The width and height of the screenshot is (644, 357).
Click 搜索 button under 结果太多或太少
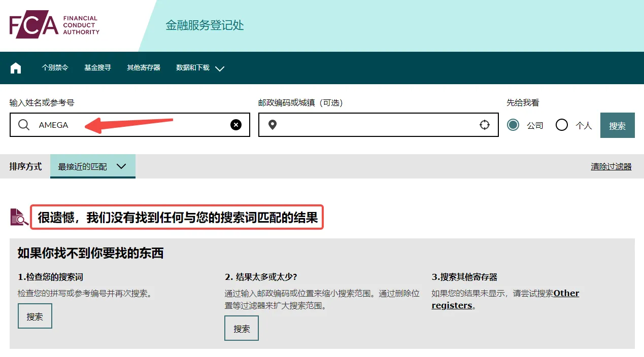(242, 329)
